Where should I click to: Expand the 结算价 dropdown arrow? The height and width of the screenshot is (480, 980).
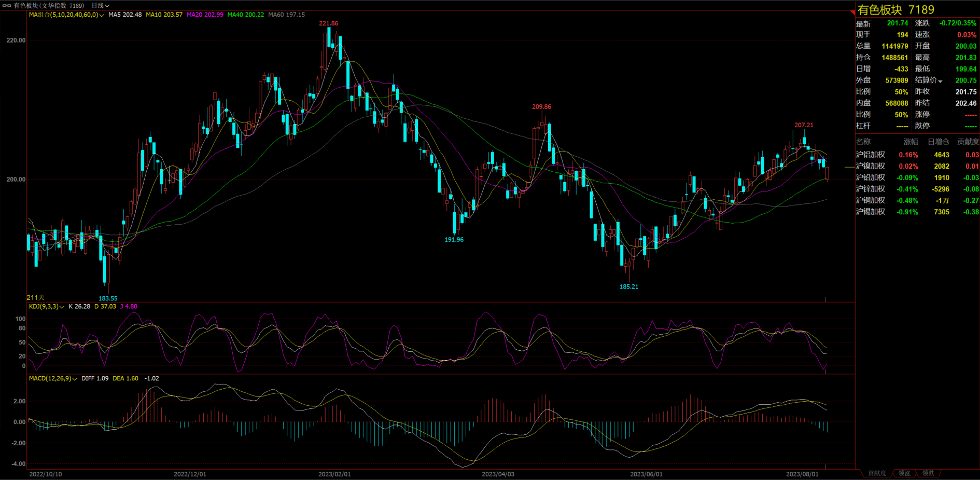coord(940,81)
